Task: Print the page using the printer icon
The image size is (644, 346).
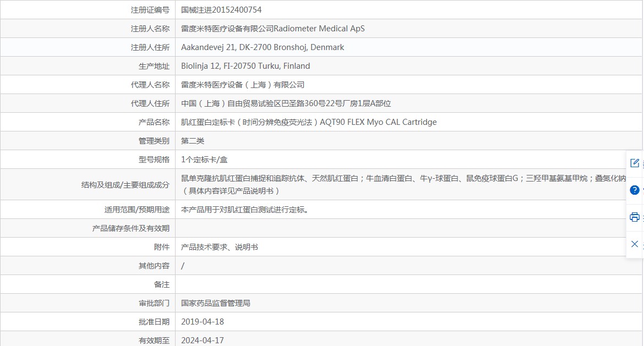Action: [x=635, y=217]
